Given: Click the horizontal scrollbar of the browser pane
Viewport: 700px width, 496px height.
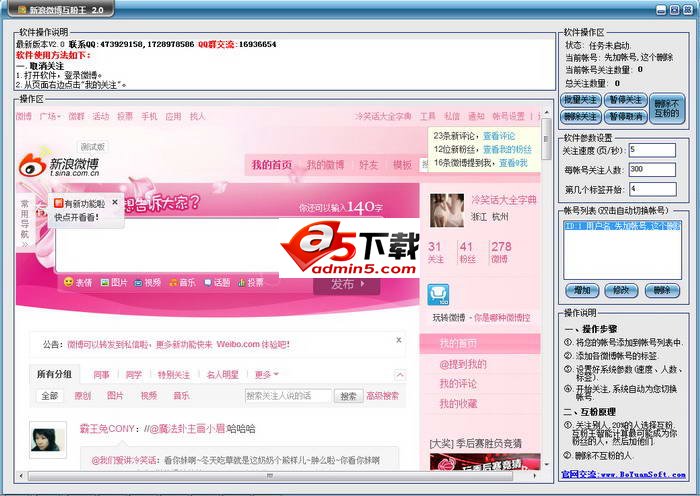Looking at the screenshot, I should [270, 476].
